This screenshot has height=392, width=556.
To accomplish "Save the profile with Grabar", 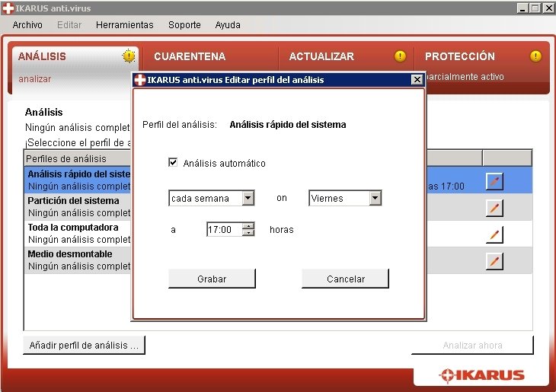I will pyautogui.click(x=212, y=279).
